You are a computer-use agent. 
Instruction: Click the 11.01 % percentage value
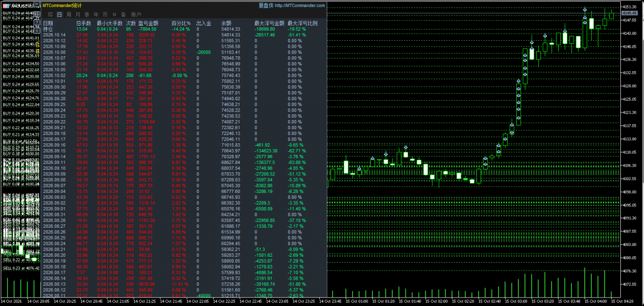(x=181, y=284)
